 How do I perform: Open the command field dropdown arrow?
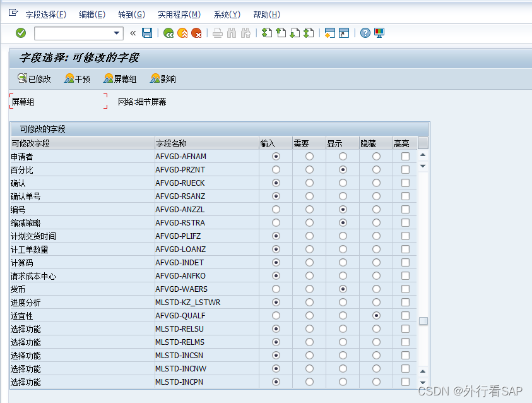pos(116,33)
